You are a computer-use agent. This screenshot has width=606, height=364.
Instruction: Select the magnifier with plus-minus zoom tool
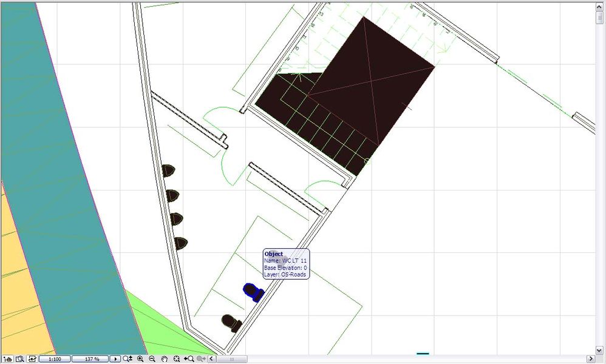pos(127,359)
